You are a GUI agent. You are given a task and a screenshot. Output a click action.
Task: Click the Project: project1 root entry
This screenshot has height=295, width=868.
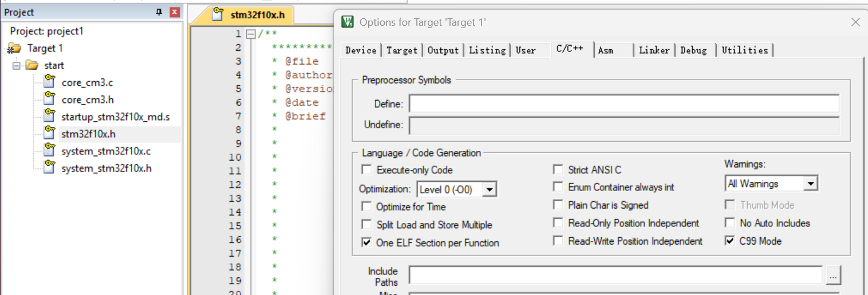point(46,31)
